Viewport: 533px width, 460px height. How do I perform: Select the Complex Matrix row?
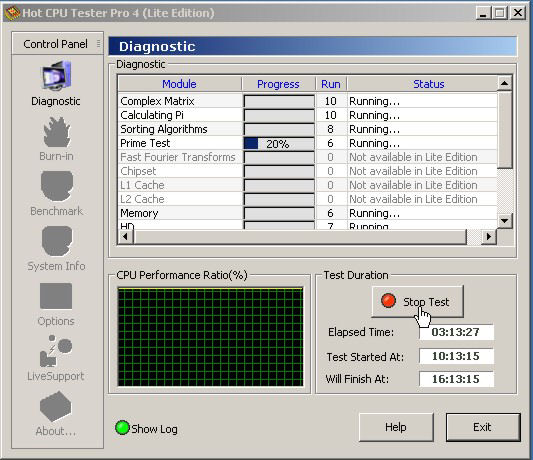click(x=307, y=101)
